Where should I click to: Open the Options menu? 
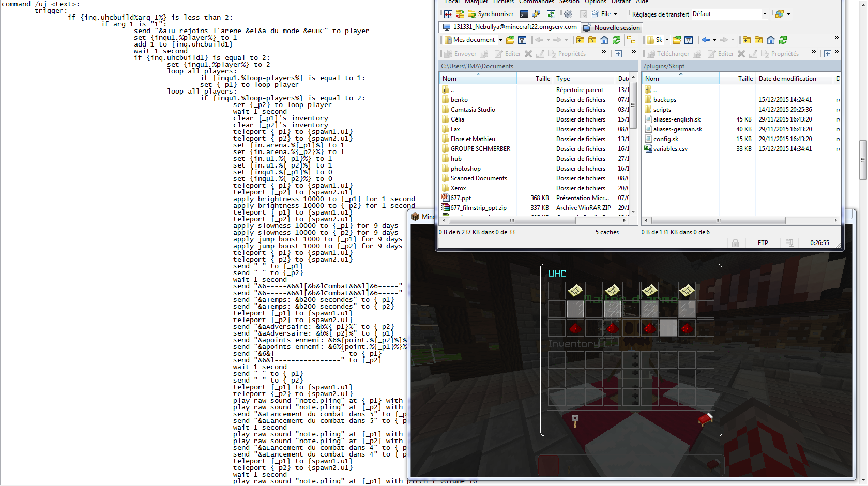point(596,2)
